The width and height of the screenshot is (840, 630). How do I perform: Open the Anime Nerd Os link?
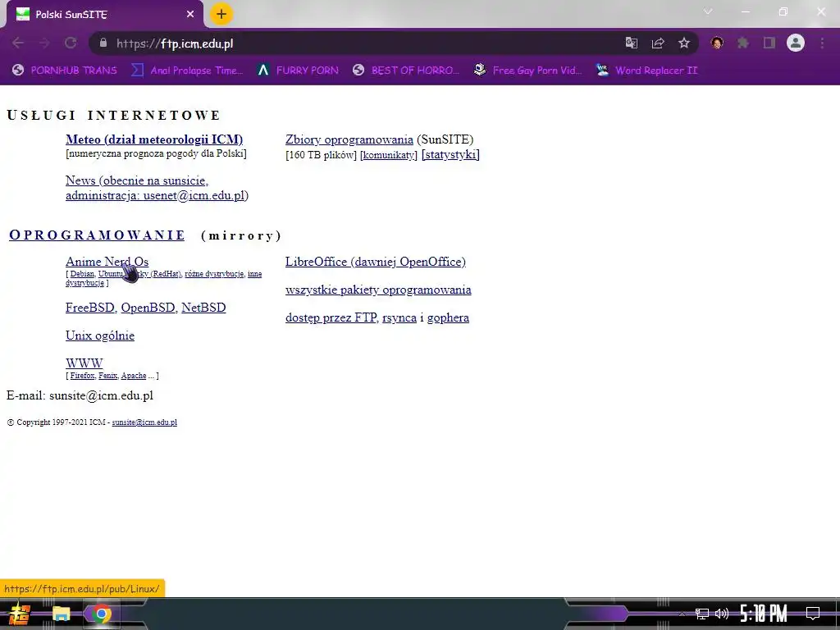107,262
